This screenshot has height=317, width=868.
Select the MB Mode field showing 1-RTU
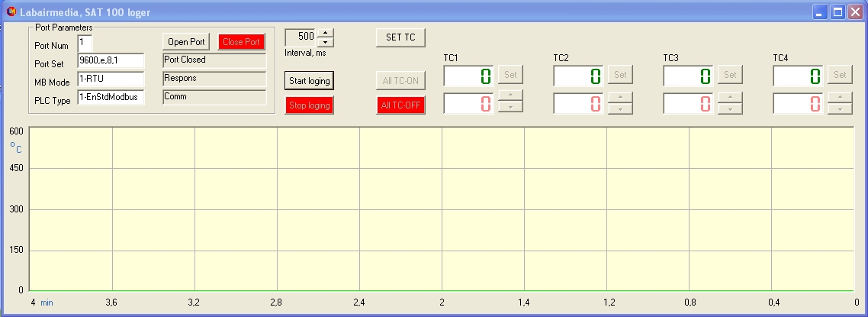[110, 79]
